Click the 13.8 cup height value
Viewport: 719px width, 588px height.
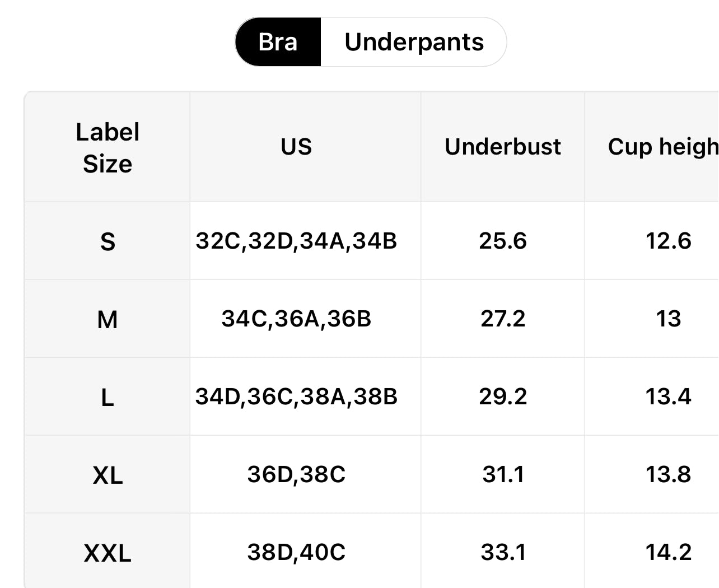(668, 474)
